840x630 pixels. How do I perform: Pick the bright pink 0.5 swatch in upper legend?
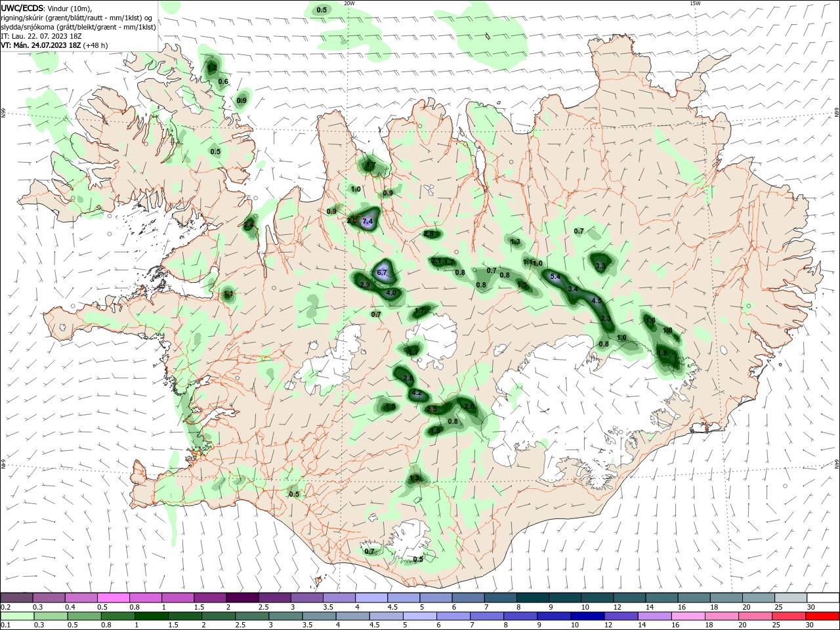(113, 597)
